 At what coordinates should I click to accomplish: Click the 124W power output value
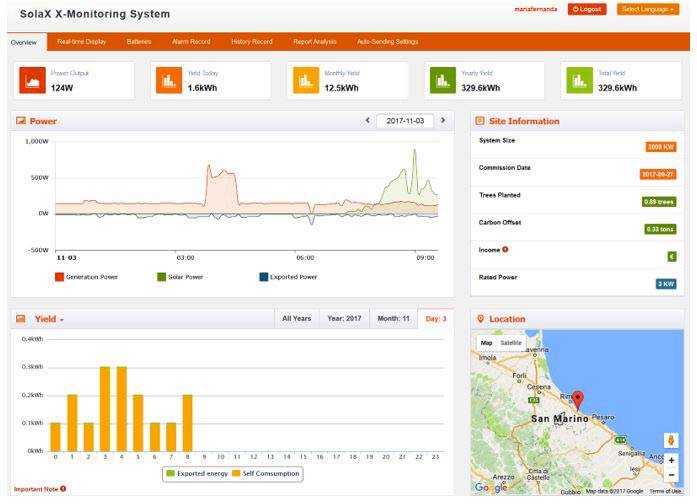(x=62, y=88)
